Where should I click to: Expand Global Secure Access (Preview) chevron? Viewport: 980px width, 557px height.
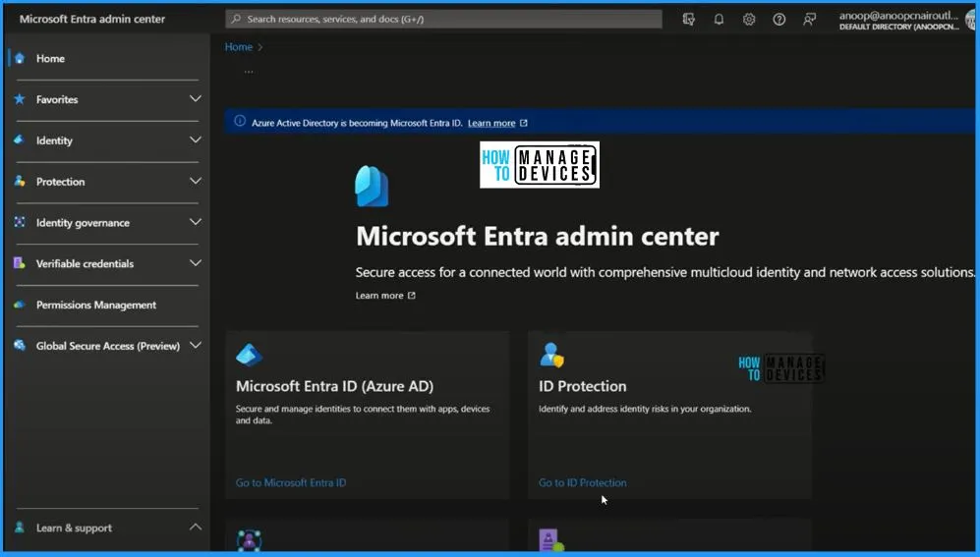[x=196, y=345]
